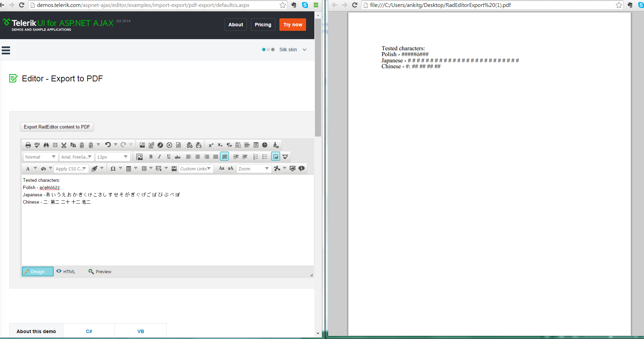Open the Normal paragraph style dropdown
This screenshot has height=339, width=644.
(41, 157)
